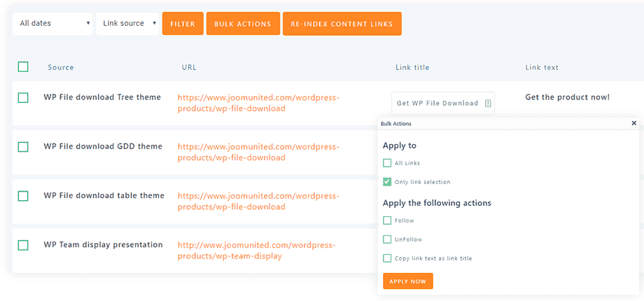Viewport: 644px width, 301px height.
Task: Check Copy link text as link title
Action: (x=387, y=258)
